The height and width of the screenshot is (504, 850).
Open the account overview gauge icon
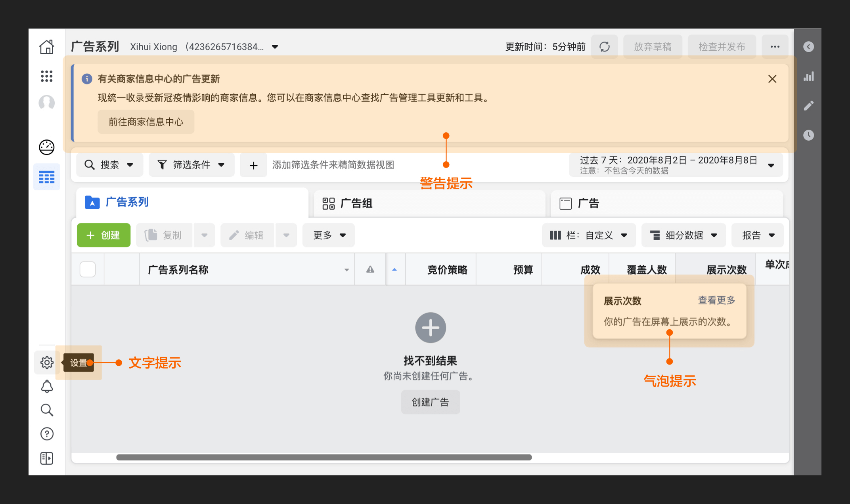(47, 147)
